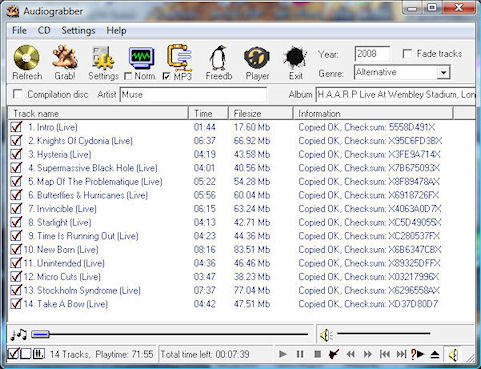Uncheck track 14. Take A Bow (Live)
Image resolution: width=481 pixels, height=369 pixels.
(x=16, y=304)
